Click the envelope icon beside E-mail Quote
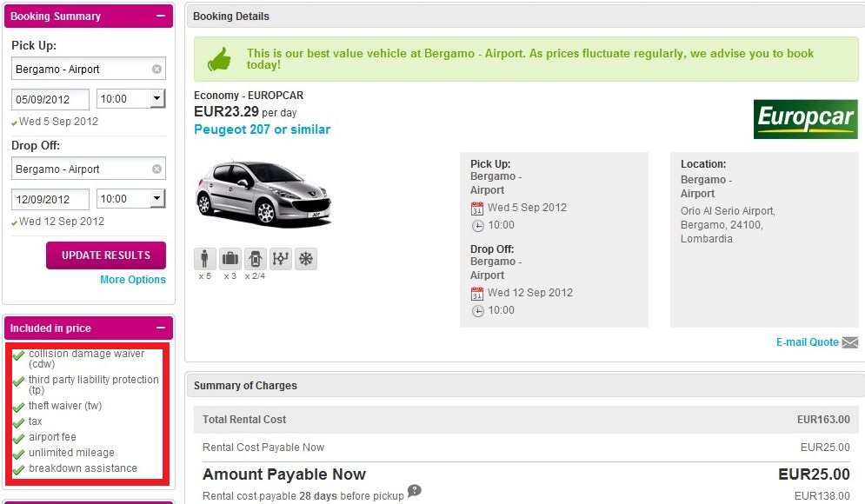The image size is (865, 504). [850, 342]
